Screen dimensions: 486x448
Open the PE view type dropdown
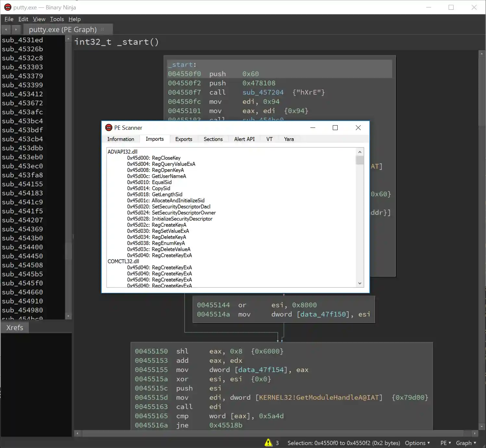[x=445, y=443]
